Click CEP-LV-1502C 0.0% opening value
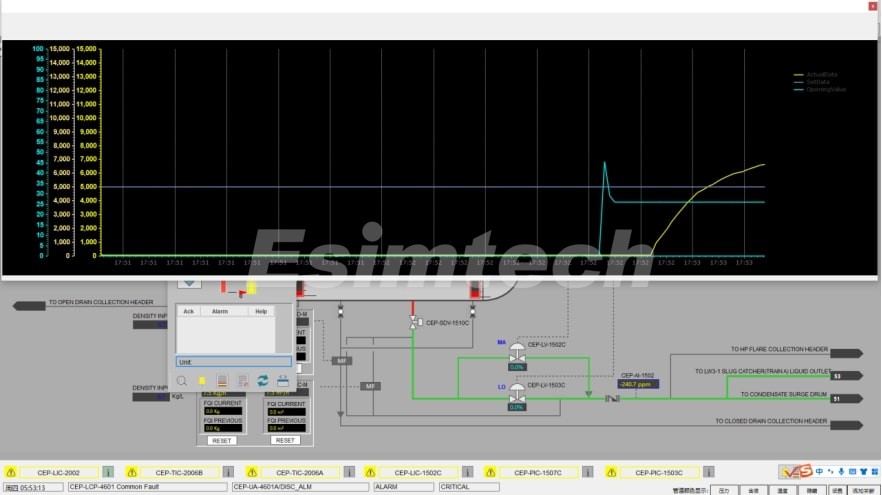Image resolution: width=882 pixels, height=495 pixels. click(x=516, y=367)
